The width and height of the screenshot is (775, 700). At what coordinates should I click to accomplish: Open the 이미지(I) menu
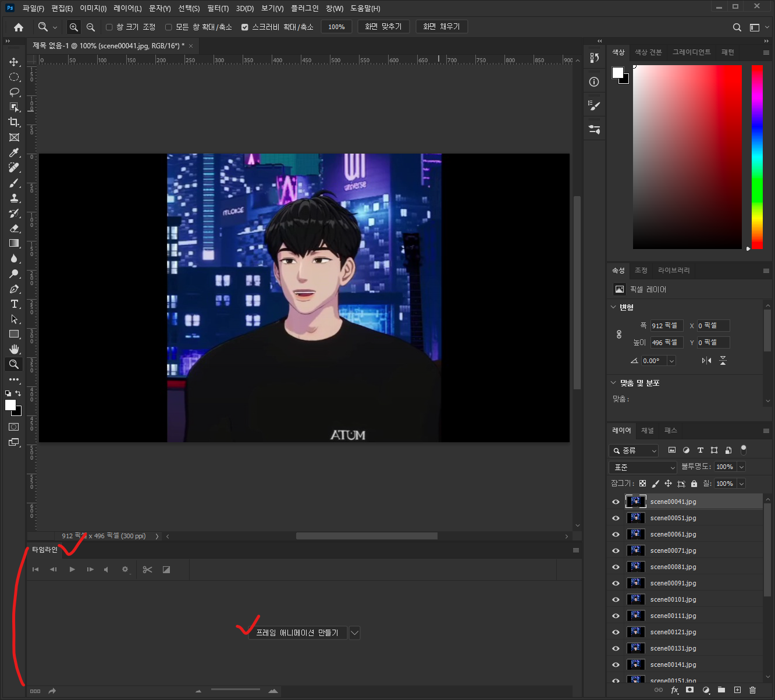pyautogui.click(x=93, y=8)
